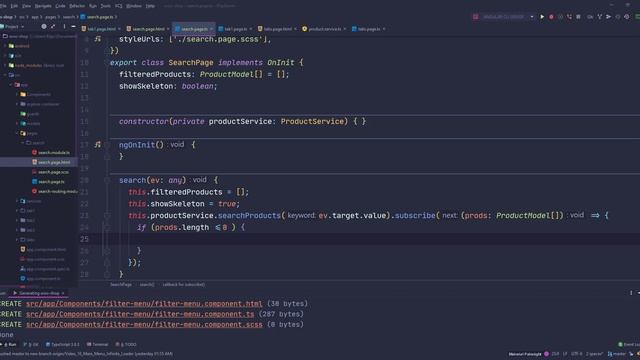Select search.module.ts in the project tree

(51, 153)
